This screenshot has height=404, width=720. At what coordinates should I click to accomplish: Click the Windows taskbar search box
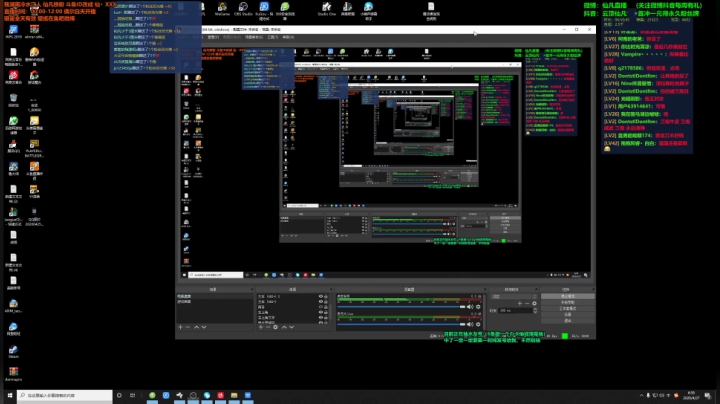pos(65,395)
